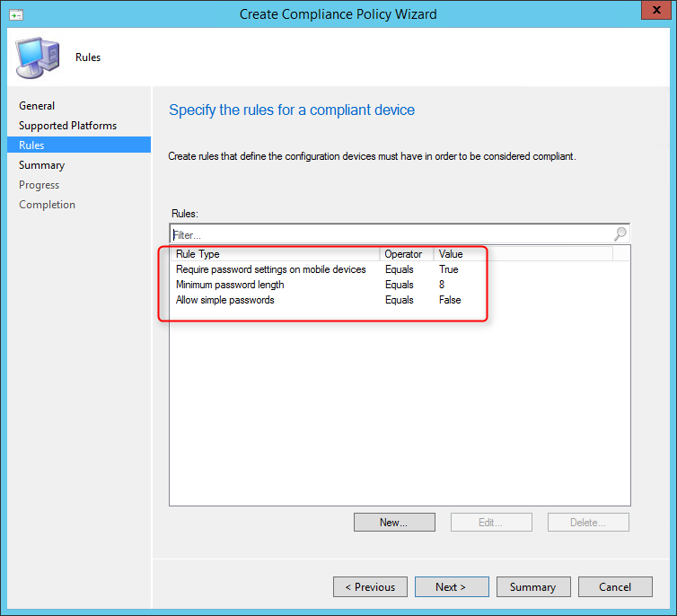
Task: Select the Completion step in sidebar
Action: coord(47,205)
